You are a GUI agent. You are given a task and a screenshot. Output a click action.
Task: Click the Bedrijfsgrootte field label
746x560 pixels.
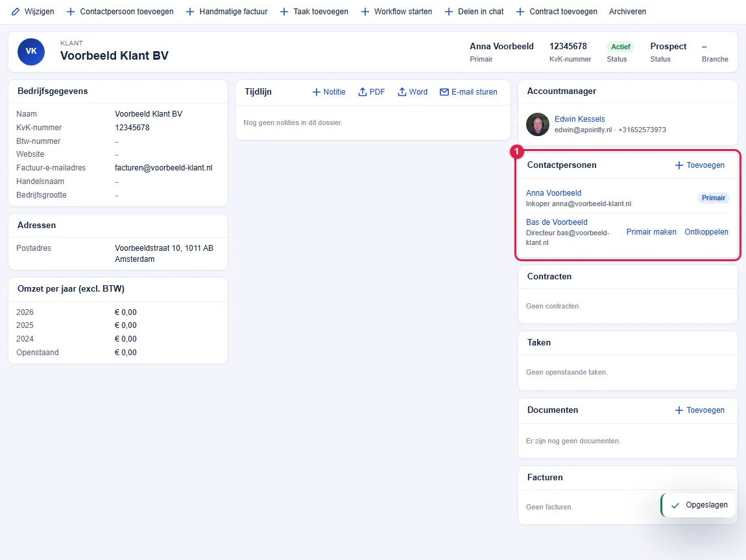tap(42, 195)
